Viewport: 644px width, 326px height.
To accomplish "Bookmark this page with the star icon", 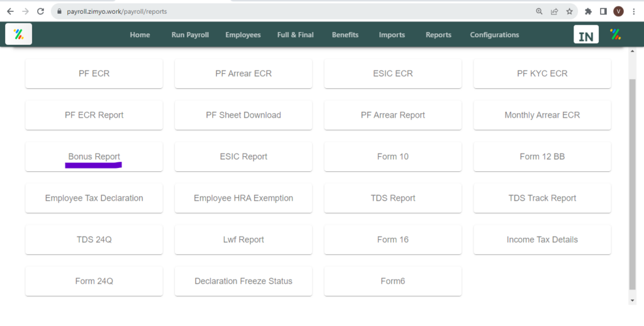I will click(x=569, y=11).
